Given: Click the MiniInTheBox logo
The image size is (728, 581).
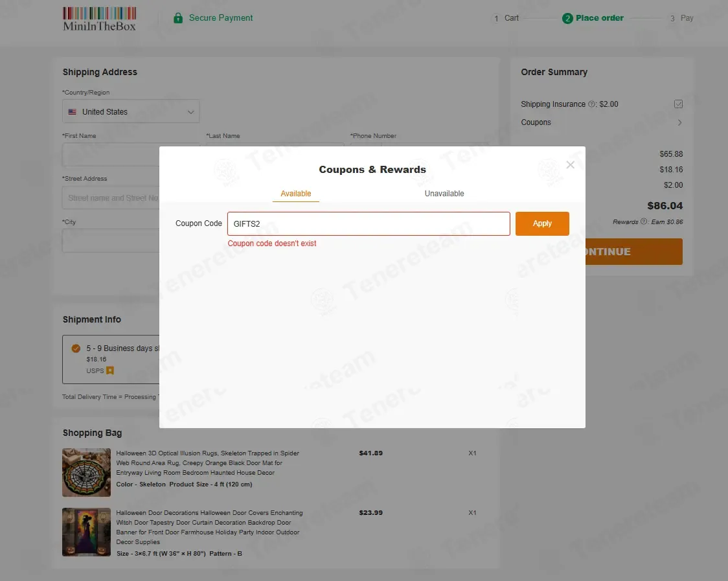Looking at the screenshot, I should click(x=99, y=19).
